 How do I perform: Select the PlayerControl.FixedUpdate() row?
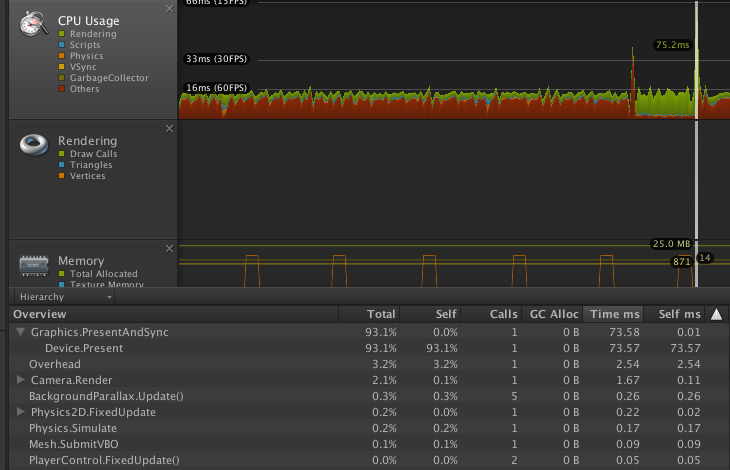coord(370,460)
